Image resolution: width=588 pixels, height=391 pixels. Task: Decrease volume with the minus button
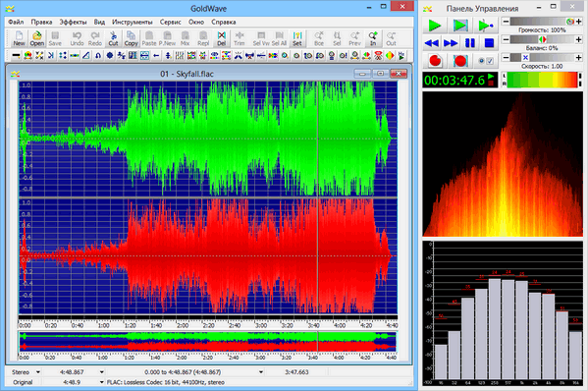pyautogui.click(x=506, y=22)
